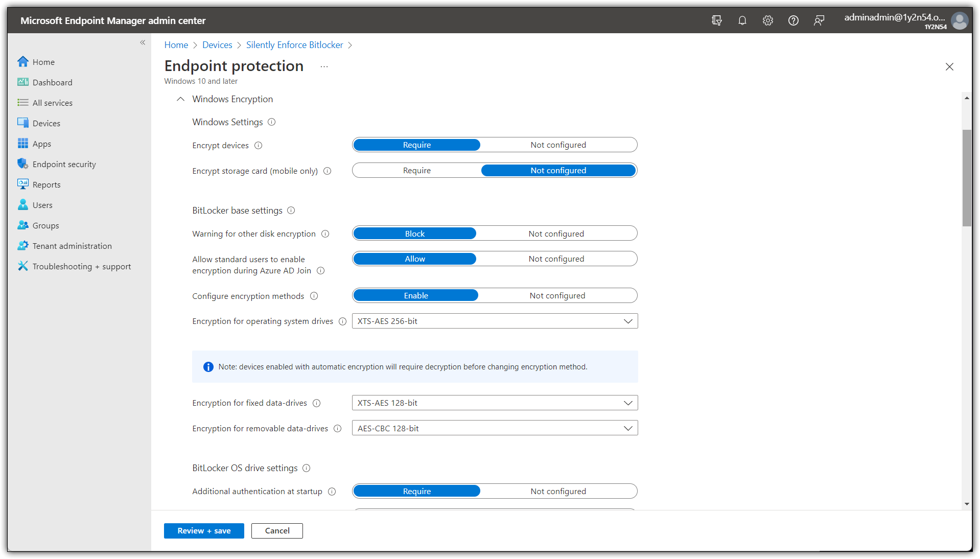Collapse the Windows Encryption section

180,99
